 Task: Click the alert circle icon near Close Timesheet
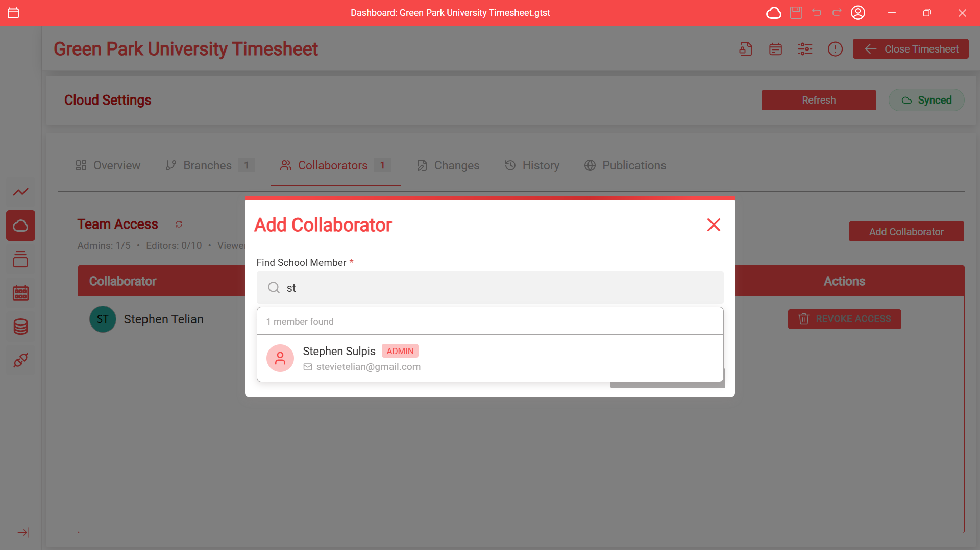pyautogui.click(x=835, y=48)
